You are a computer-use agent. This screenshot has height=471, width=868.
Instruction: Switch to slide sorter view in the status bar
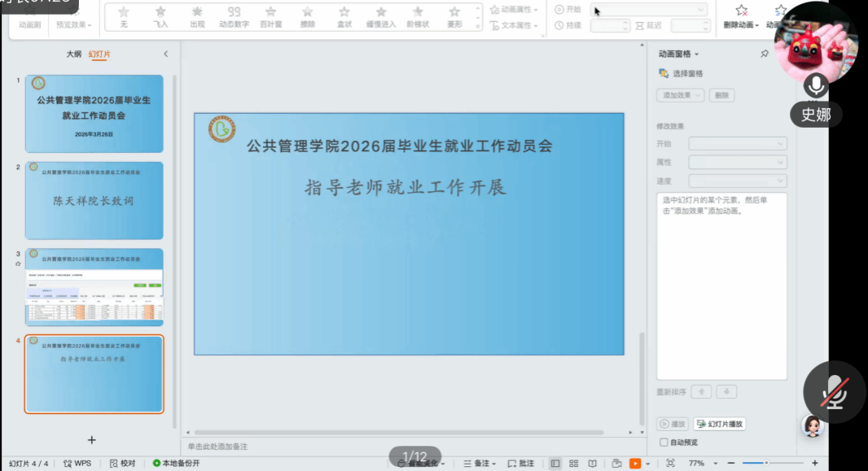click(x=574, y=464)
